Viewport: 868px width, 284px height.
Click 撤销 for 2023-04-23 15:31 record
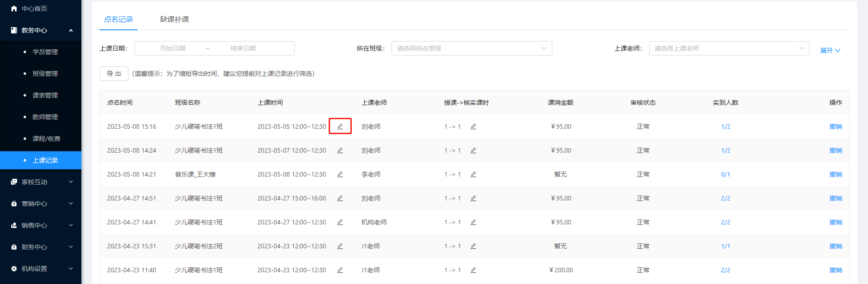point(835,246)
